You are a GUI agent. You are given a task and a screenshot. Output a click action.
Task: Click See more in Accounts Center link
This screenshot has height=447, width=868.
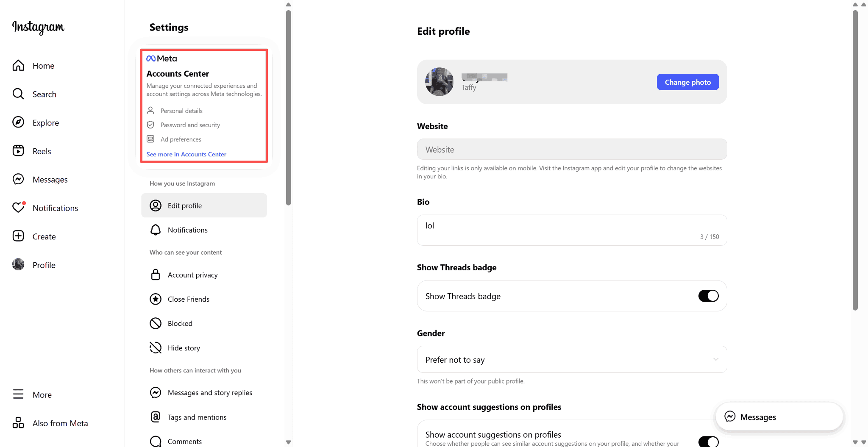coord(186,154)
